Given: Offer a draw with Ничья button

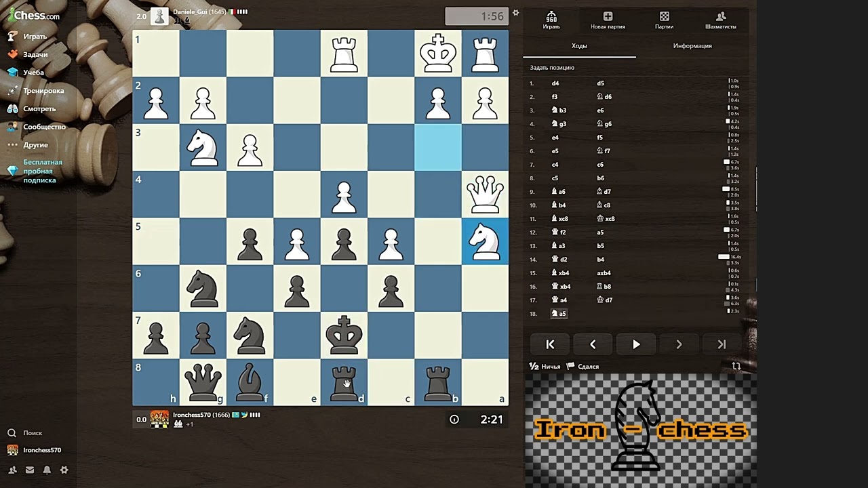Looking at the screenshot, I should (x=545, y=367).
